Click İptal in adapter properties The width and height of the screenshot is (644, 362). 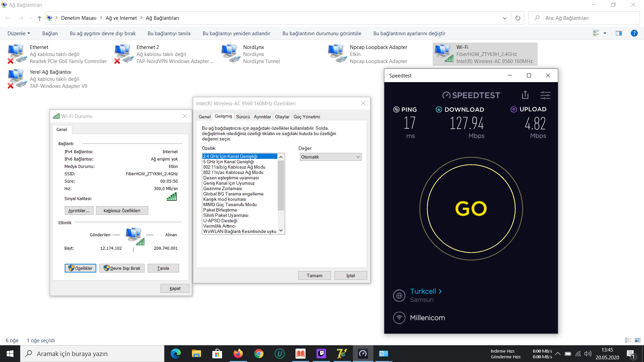[351, 276]
